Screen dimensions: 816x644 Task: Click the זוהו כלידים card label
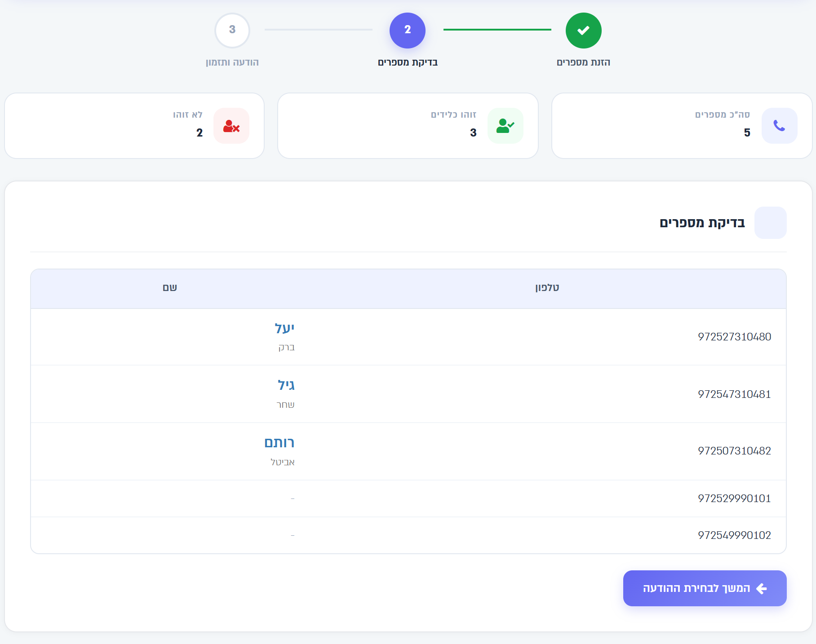pyautogui.click(x=453, y=115)
